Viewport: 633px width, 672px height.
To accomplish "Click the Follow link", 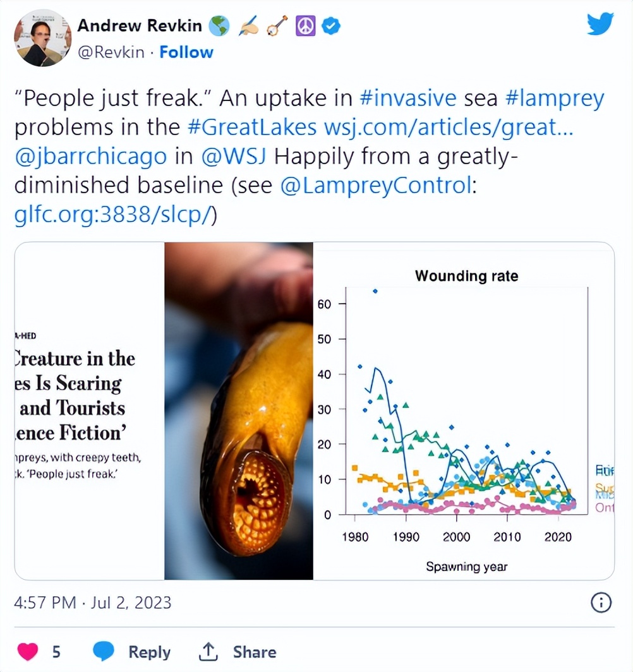I will 186,52.
